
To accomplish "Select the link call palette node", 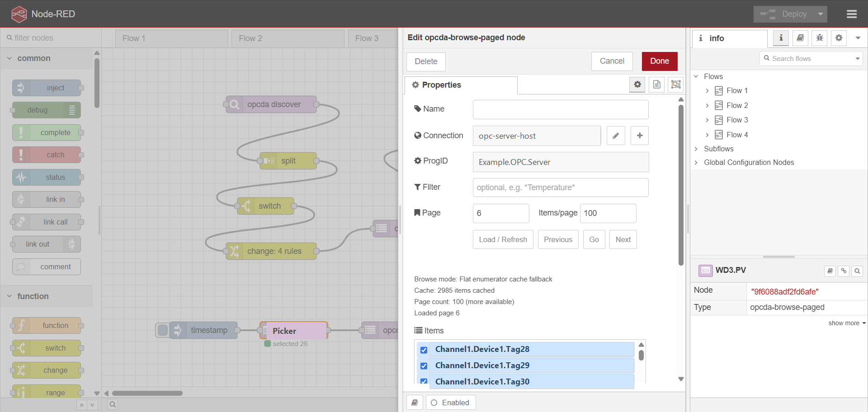I will (47, 222).
